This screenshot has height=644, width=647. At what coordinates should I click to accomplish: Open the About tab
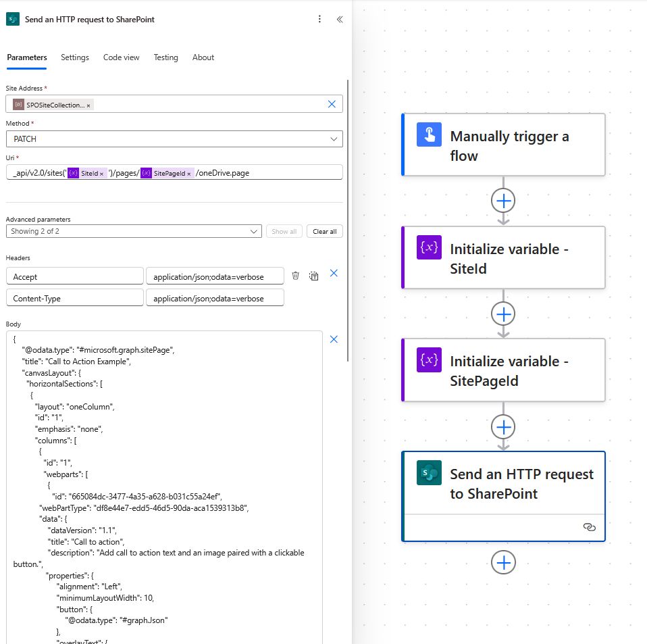click(x=203, y=57)
